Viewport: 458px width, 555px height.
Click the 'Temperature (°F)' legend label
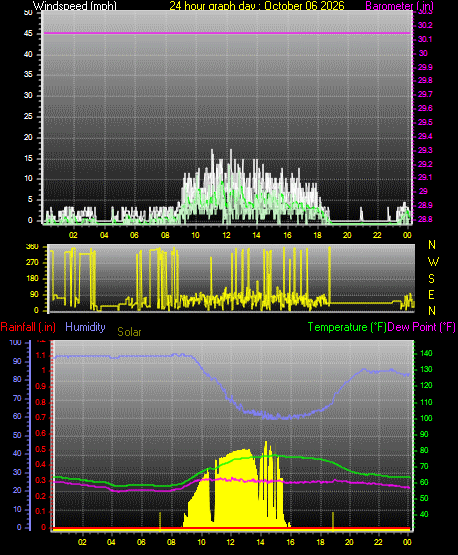(x=347, y=327)
